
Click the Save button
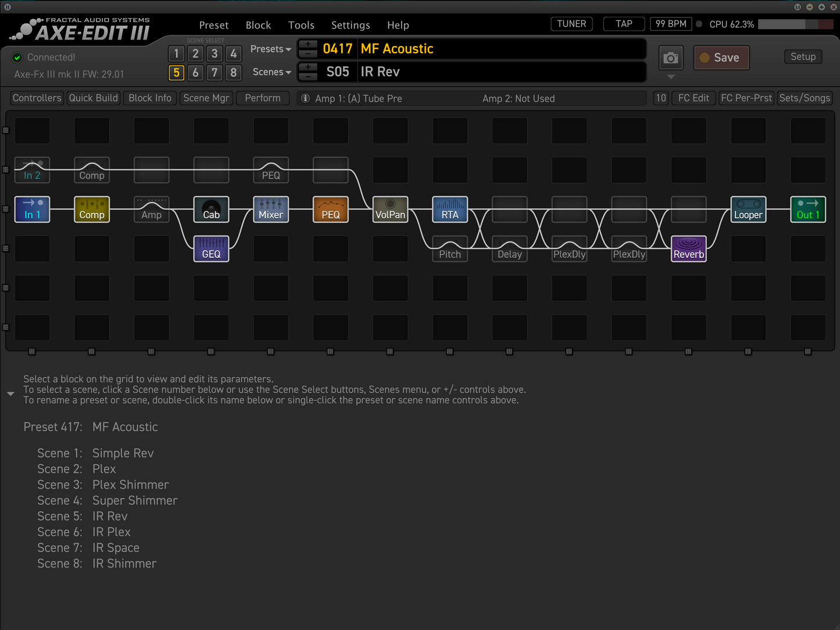pos(721,58)
